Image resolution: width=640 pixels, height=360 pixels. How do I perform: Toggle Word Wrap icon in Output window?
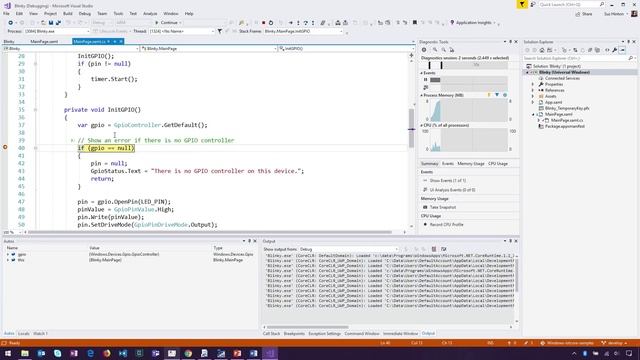[444, 249]
